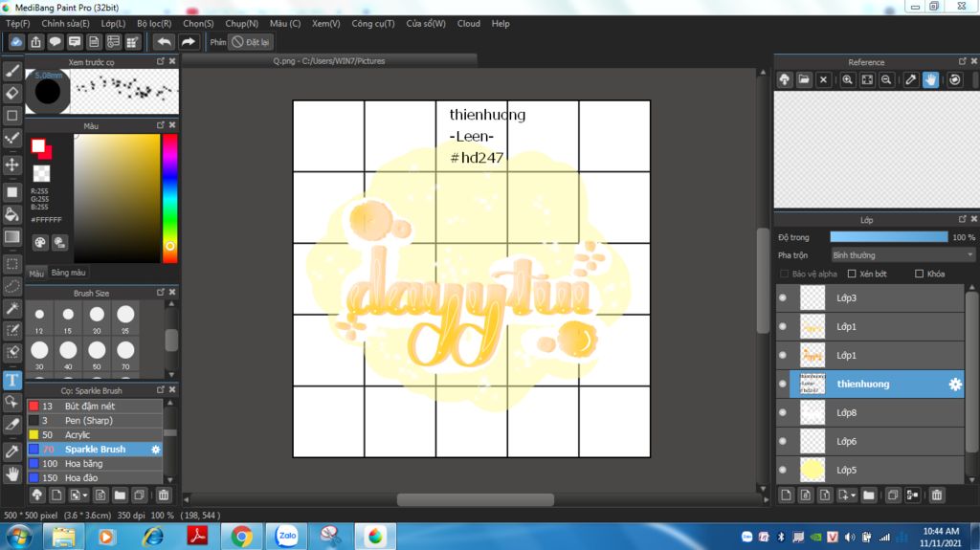This screenshot has height=550, width=980.
Task: Open the Cloud menu
Action: coord(468,23)
